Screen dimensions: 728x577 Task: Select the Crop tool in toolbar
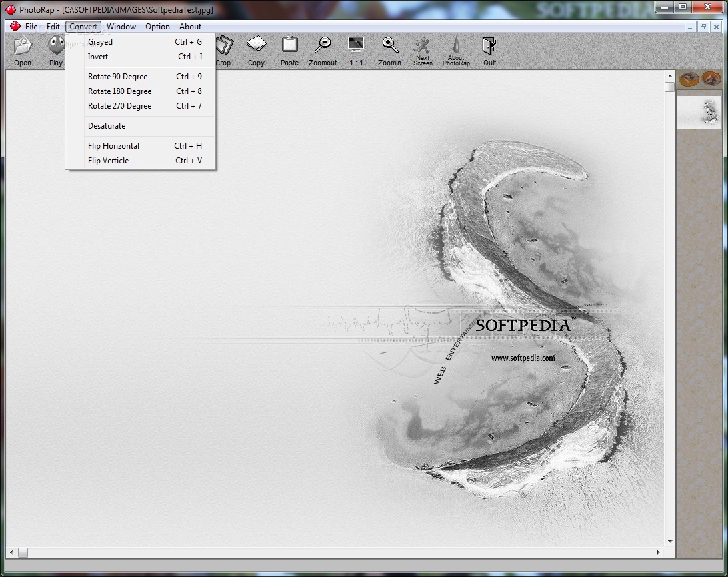[x=223, y=51]
